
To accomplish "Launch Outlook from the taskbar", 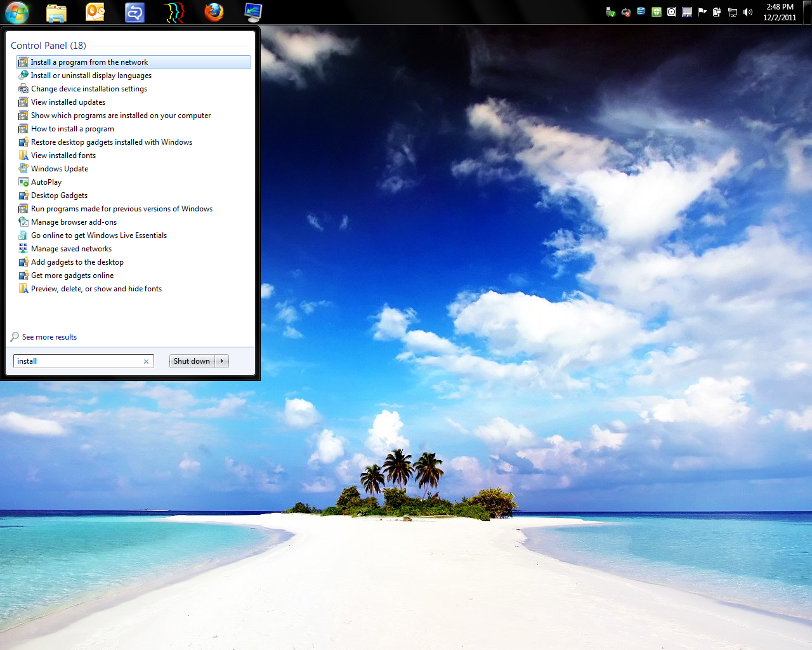I will [x=95, y=13].
